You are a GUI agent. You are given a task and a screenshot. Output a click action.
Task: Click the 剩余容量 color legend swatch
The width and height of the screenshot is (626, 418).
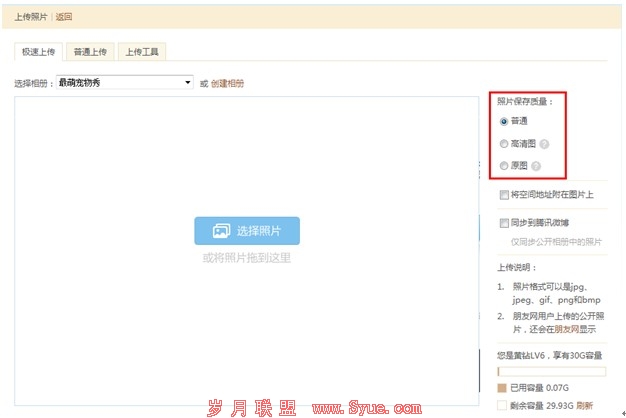[x=502, y=406]
